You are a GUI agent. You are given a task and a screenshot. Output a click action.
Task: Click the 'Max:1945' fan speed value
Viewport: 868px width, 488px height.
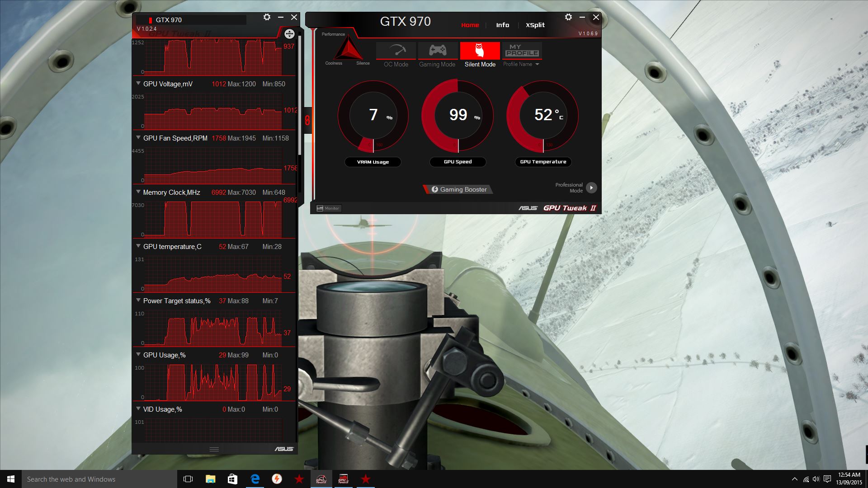click(241, 138)
